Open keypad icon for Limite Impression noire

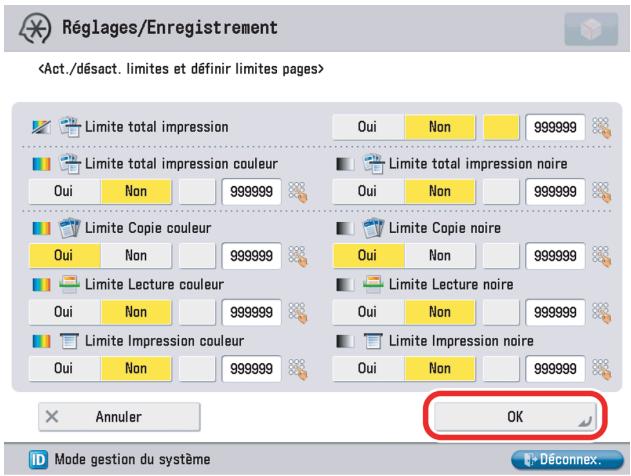coord(602,369)
